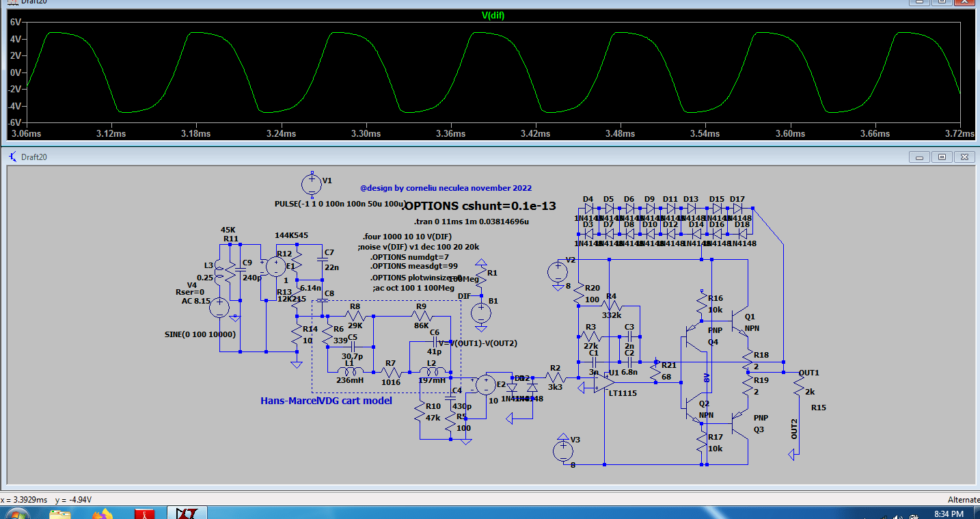Click inductor L1 236mH

pos(350,371)
